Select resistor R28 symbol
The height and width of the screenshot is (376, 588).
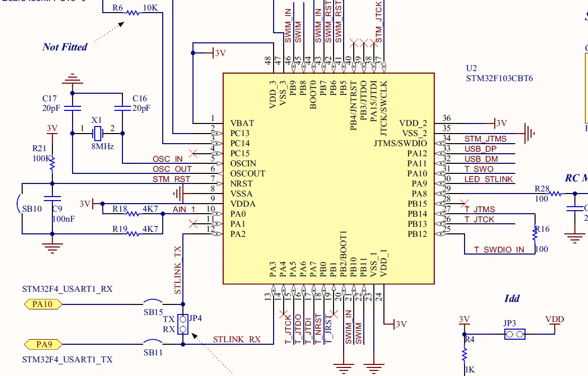point(555,194)
